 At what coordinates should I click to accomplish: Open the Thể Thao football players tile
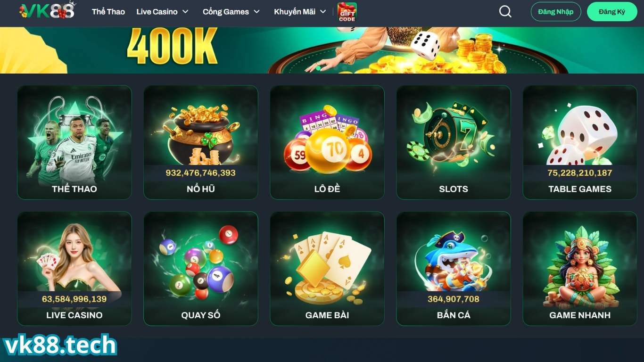point(74,142)
